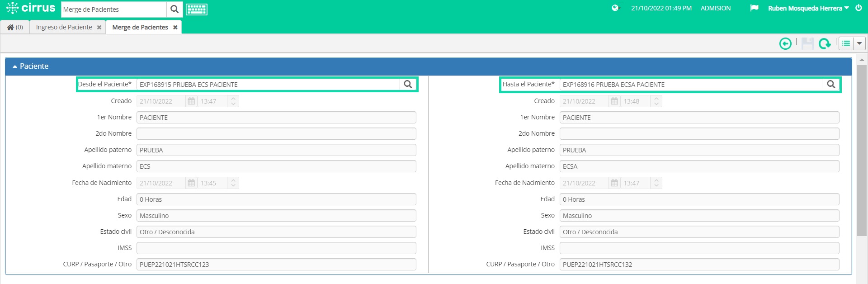
Task: Close the Ingreso de Paciente tab
Action: [99, 28]
